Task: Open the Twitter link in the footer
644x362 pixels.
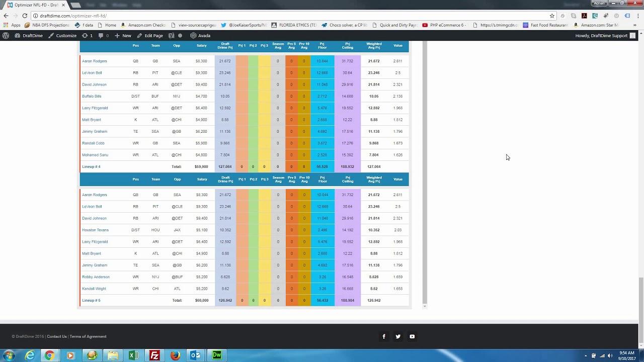Action: (398, 336)
